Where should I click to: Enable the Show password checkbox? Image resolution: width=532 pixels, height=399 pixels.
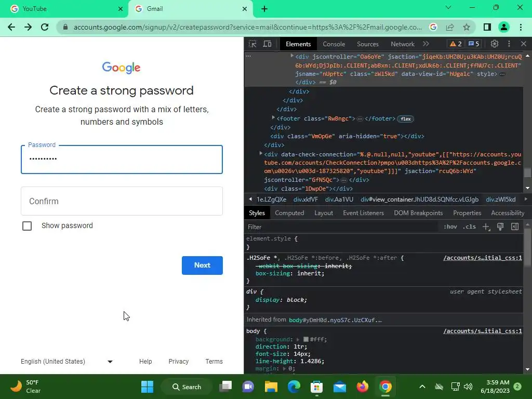click(x=27, y=226)
